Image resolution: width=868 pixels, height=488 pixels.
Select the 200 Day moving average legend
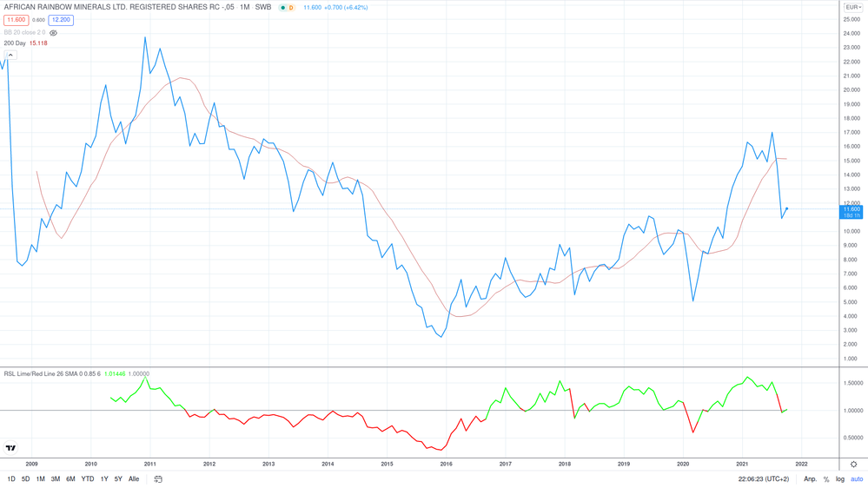(x=15, y=43)
